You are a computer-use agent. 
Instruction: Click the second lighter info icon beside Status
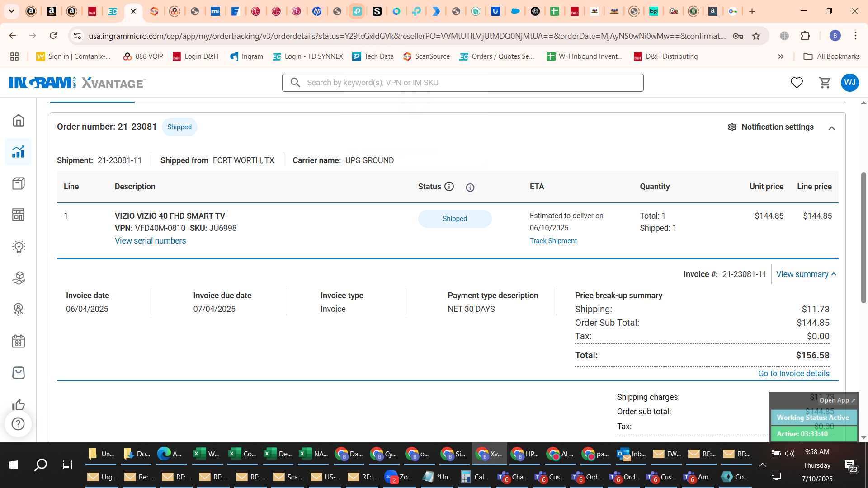470,188
